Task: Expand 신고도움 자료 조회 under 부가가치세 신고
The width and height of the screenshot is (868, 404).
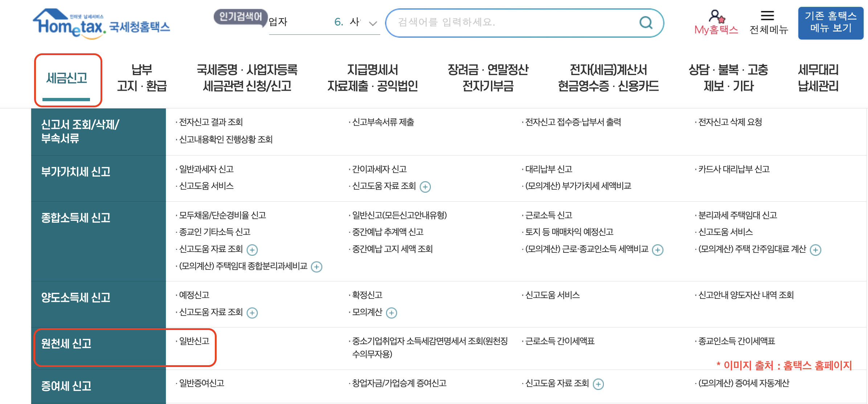Action: [425, 187]
